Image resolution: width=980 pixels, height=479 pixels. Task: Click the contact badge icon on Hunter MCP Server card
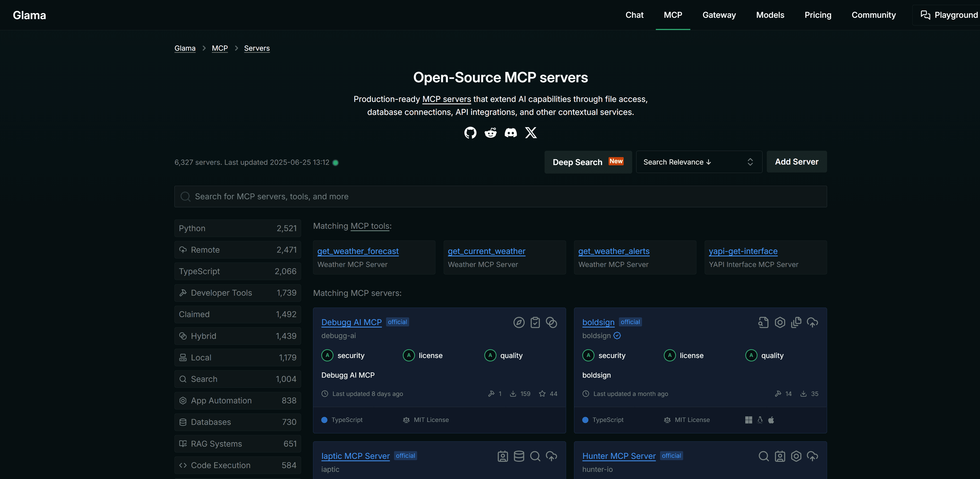pos(780,456)
